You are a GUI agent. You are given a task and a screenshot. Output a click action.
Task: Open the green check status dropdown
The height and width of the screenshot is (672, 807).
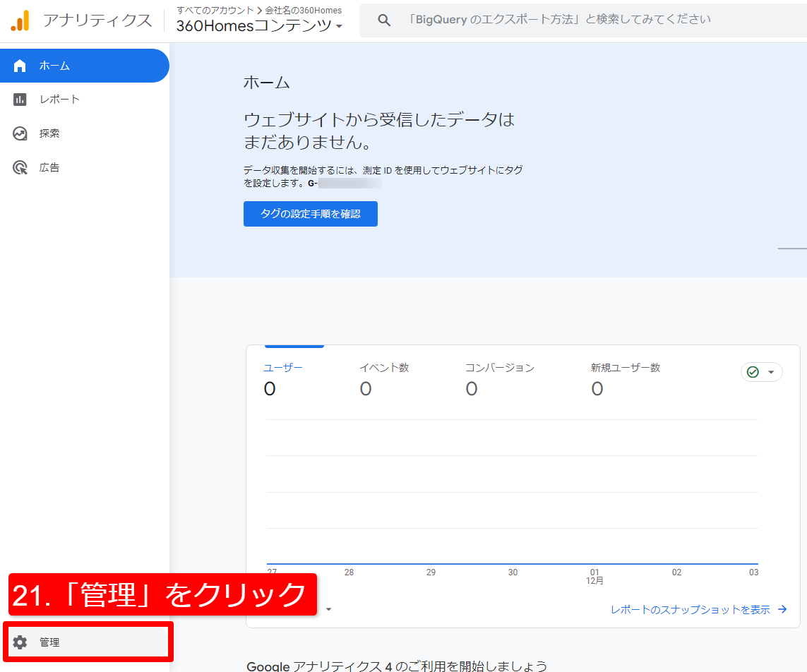761,372
